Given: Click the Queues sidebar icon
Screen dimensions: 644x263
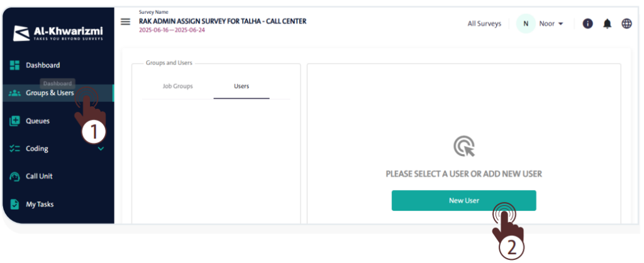Looking at the screenshot, I should pos(15,121).
